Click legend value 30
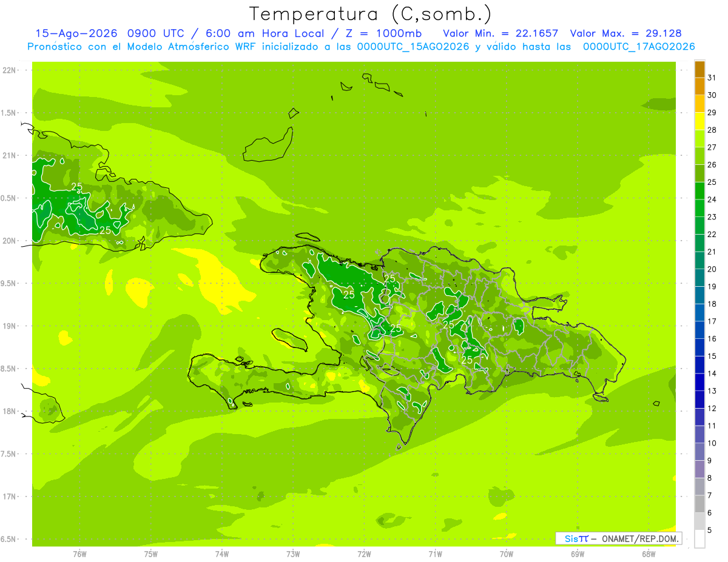The width and height of the screenshot is (728, 562). [712, 95]
